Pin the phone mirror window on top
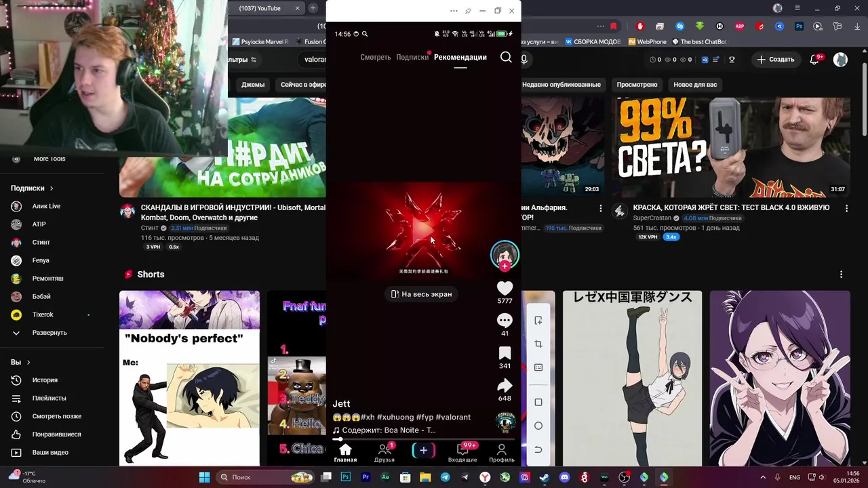 click(x=468, y=11)
